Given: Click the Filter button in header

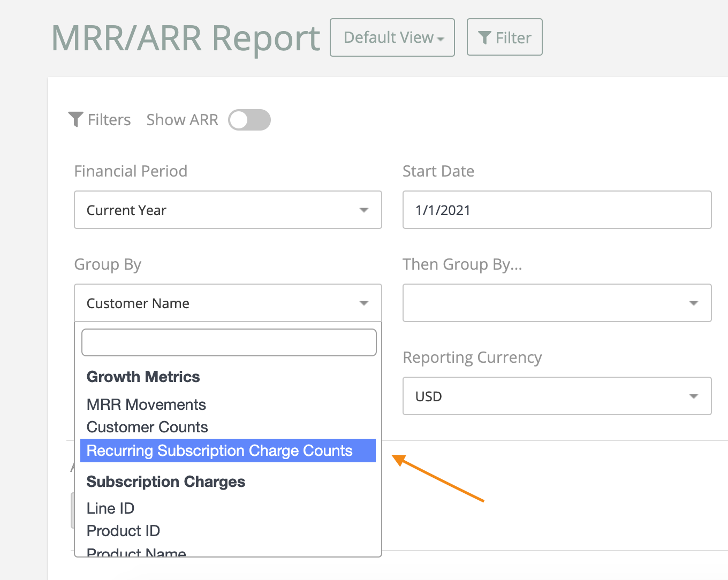Looking at the screenshot, I should [x=504, y=37].
